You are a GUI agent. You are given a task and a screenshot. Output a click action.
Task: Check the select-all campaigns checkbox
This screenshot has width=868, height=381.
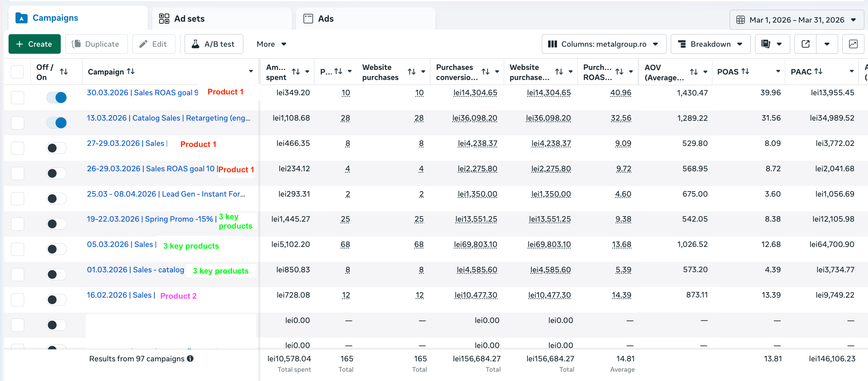coord(17,72)
